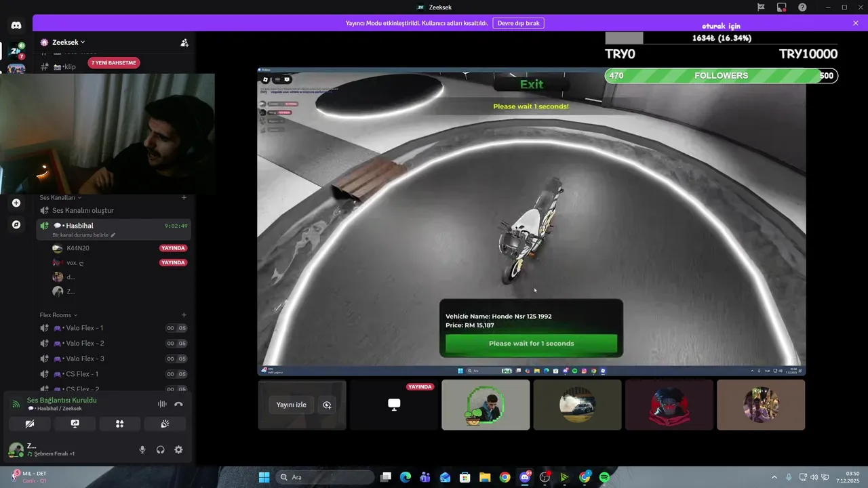
Task: Add channel to Ses Kanalları category
Action: (x=184, y=197)
